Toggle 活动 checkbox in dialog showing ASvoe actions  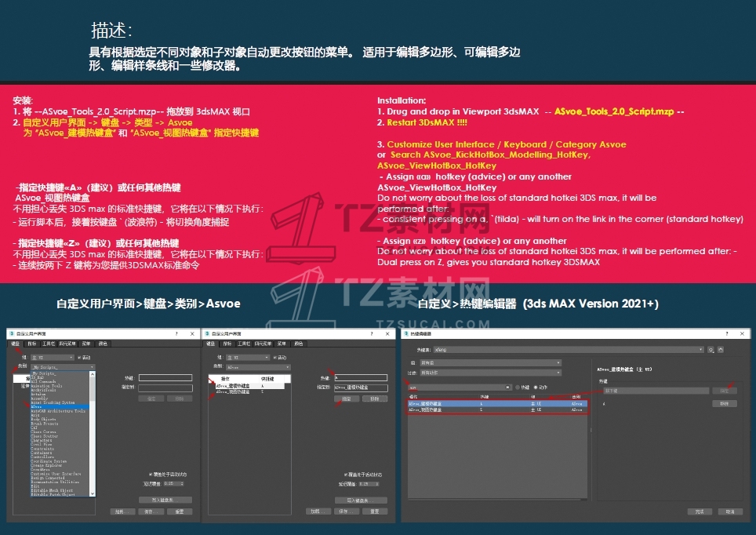[x=274, y=358]
